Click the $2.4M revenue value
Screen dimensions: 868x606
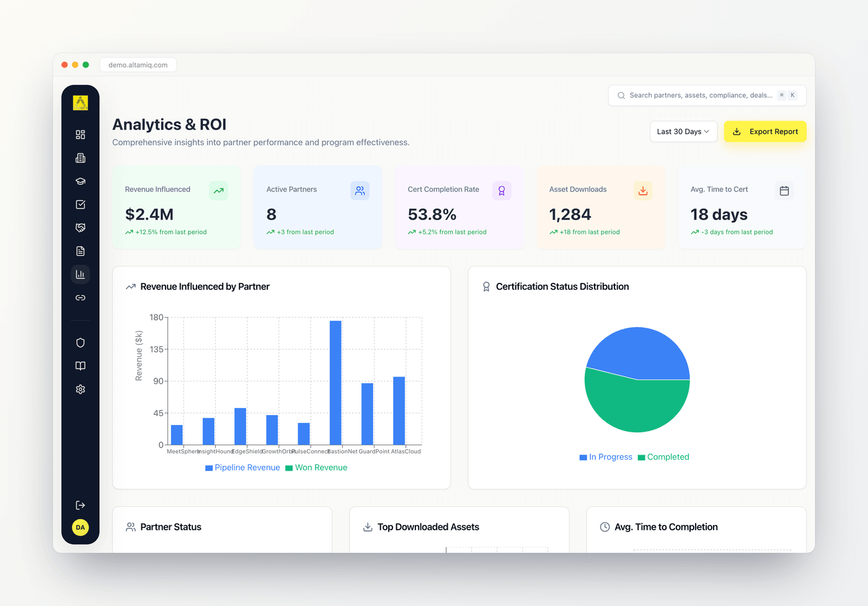tap(149, 215)
